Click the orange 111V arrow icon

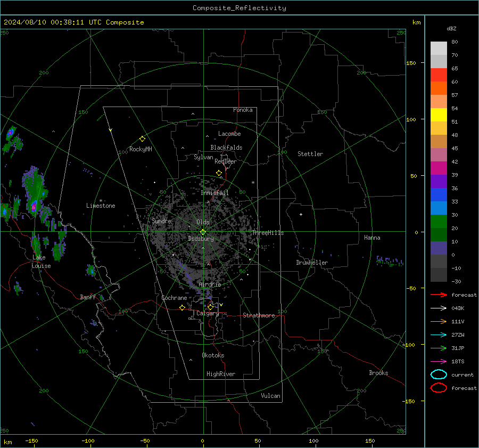pos(439,321)
